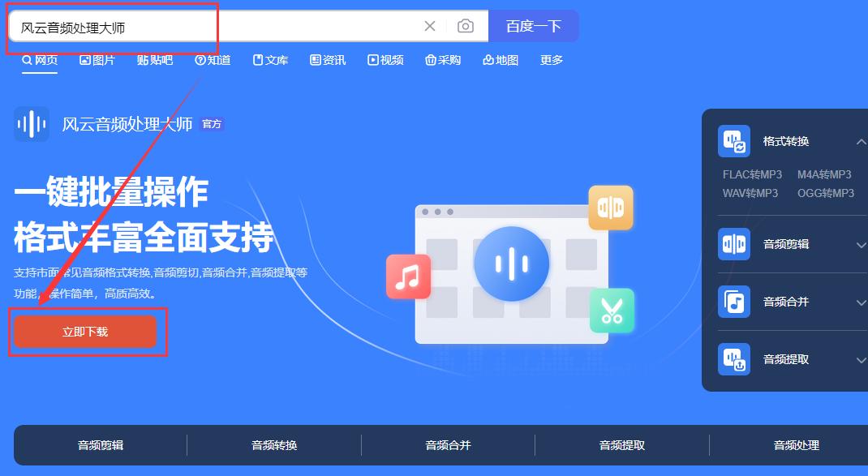868x476 pixels.
Task: Clear the search box with the X icon
Action: click(430, 25)
